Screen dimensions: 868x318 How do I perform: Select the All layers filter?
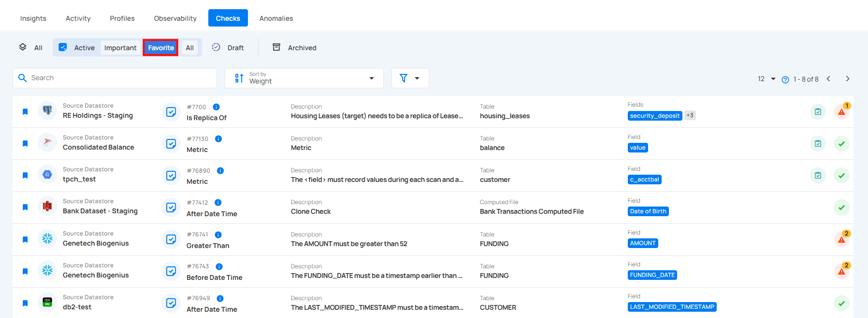coord(31,47)
